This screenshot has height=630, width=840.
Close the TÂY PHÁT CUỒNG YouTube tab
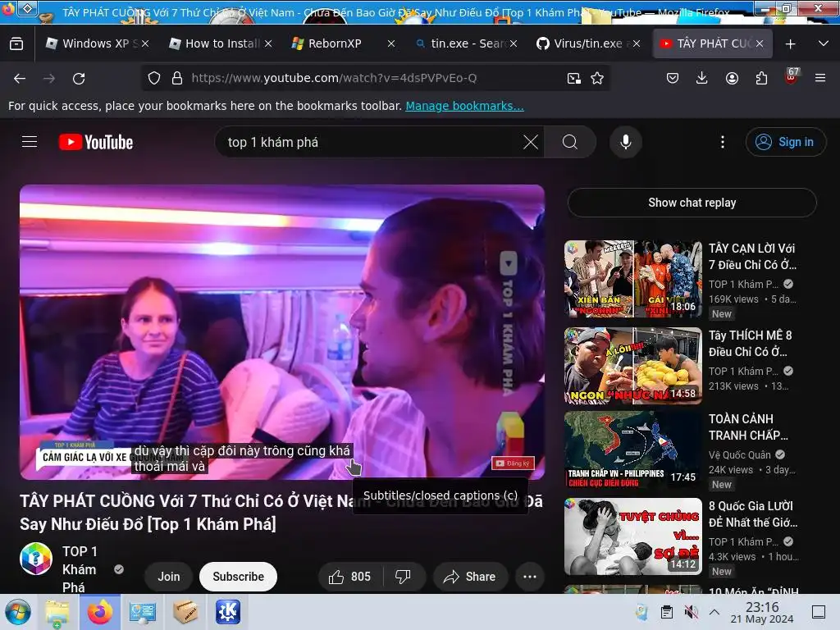pyautogui.click(x=759, y=43)
